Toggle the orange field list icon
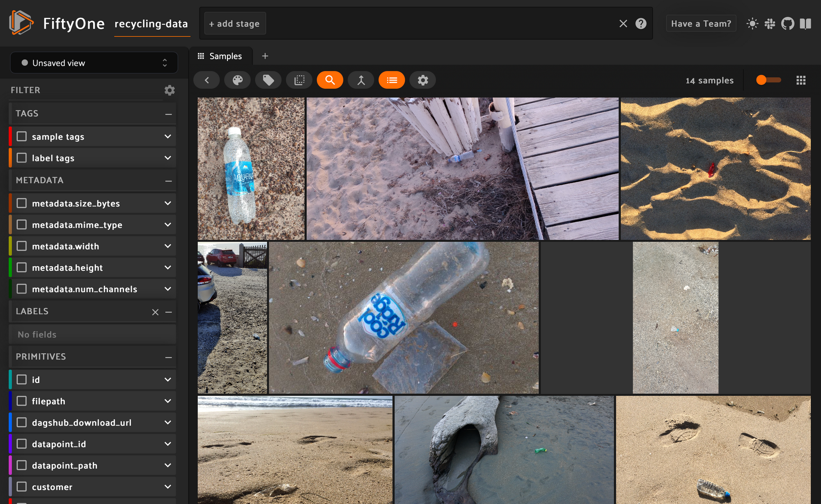The height and width of the screenshot is (504, 821). [x=392, y=80]
